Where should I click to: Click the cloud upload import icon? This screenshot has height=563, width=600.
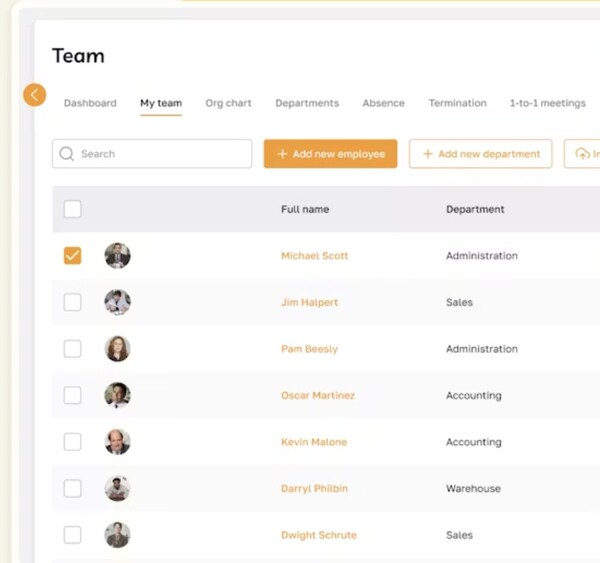click(582, 154)
